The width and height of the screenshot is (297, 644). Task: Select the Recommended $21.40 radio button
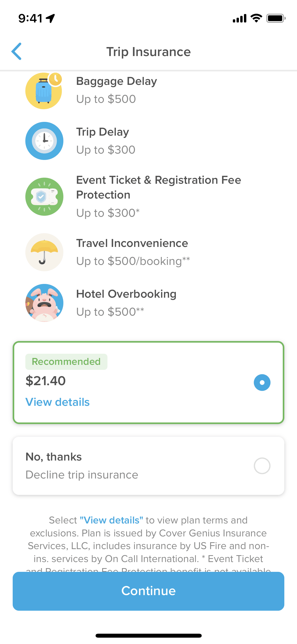[x=262, y=383]
